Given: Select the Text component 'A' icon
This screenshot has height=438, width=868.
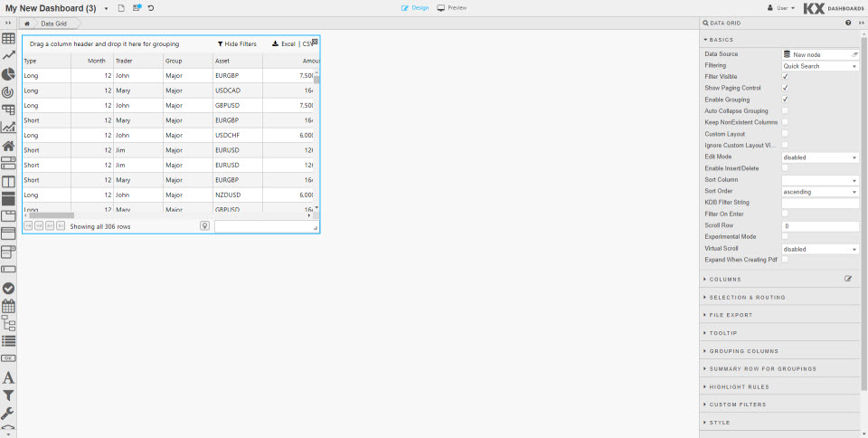Looking at the screenshot, I should 8,377.
